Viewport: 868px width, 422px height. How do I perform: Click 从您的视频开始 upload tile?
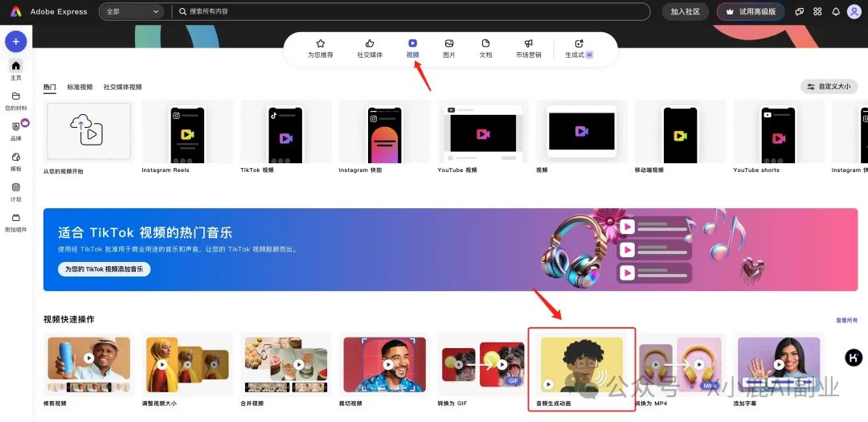pos(88,137)
